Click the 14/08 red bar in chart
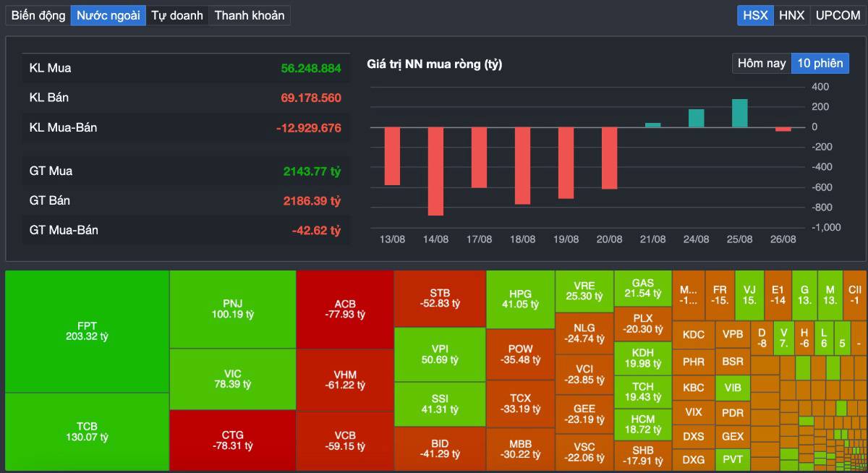Image resolution: width=868 pixels, height=473 pixels. pos(435,171)
